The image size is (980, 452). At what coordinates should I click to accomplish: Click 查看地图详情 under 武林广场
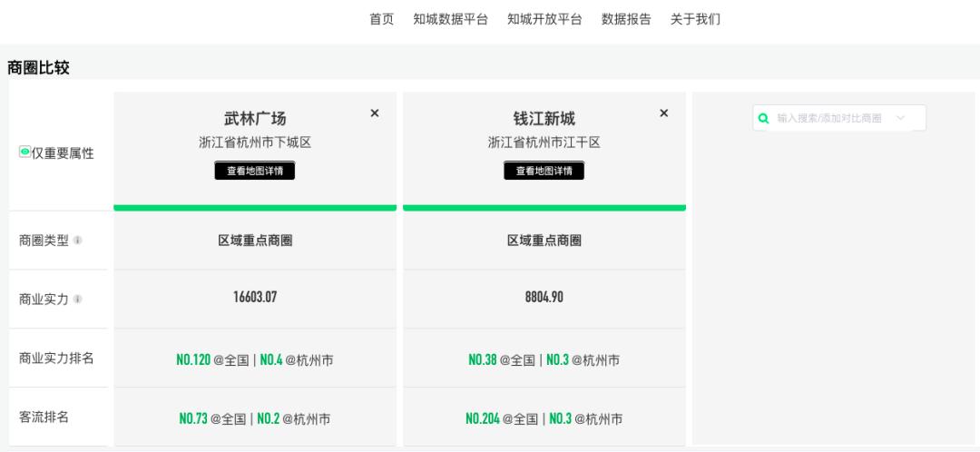click(255, 170)
